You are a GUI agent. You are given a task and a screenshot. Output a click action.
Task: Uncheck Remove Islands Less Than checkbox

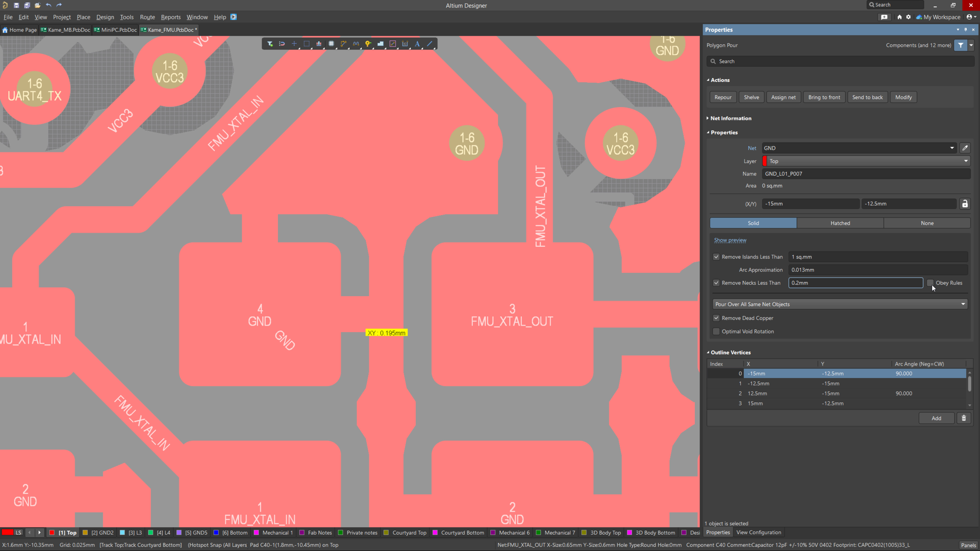coord(716,257)
